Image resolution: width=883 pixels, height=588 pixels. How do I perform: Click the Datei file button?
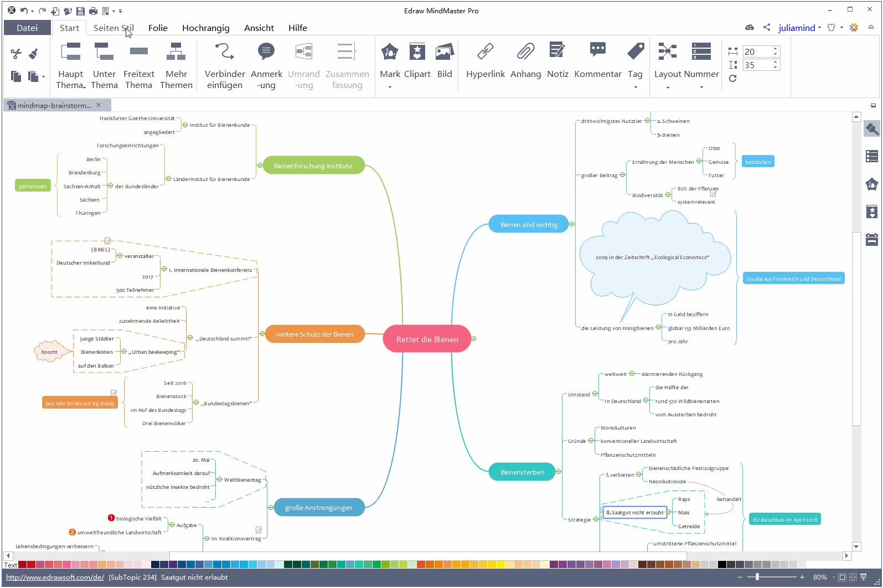pyautogui.click(x=27, y=28)
